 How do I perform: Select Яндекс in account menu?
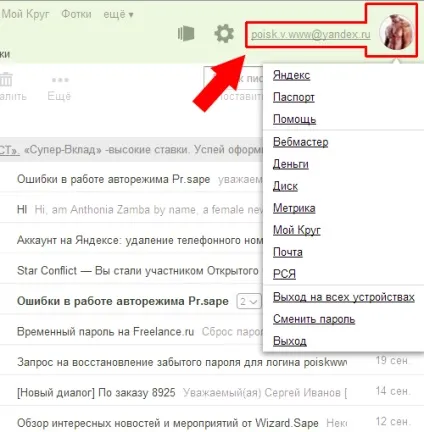point(291,75)
